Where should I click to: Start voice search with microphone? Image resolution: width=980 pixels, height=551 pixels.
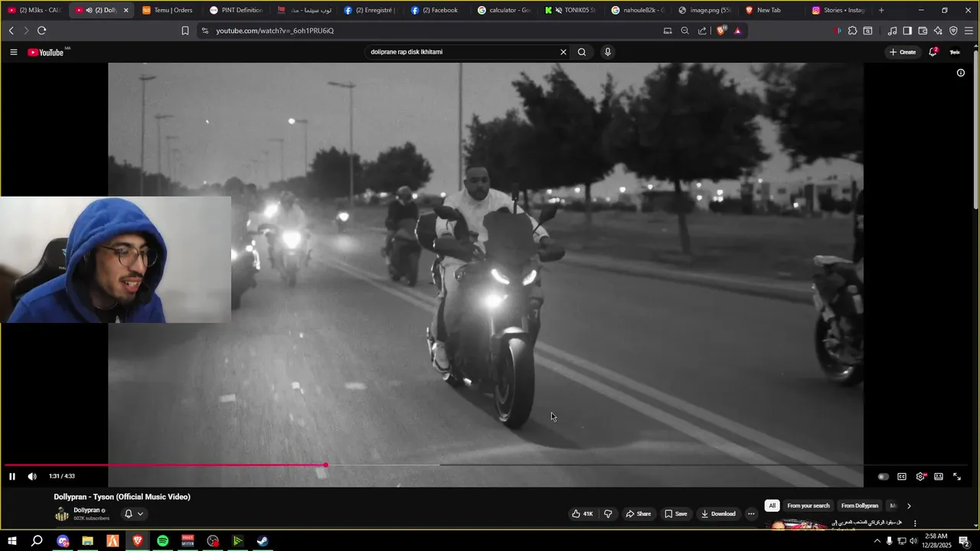(x=608, y=52)
